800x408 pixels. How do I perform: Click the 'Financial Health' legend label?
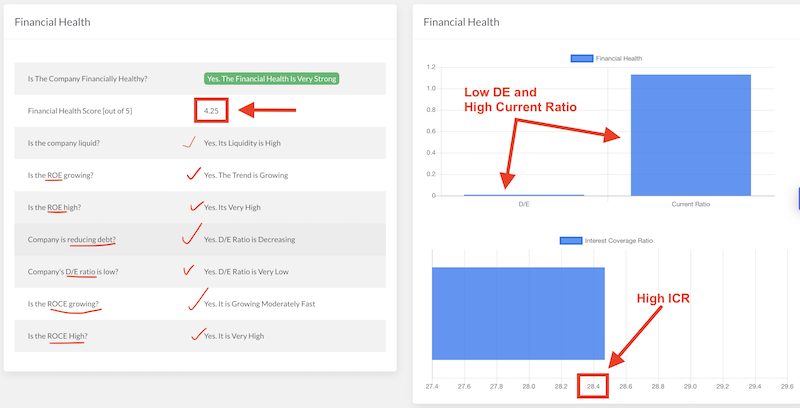619,58
